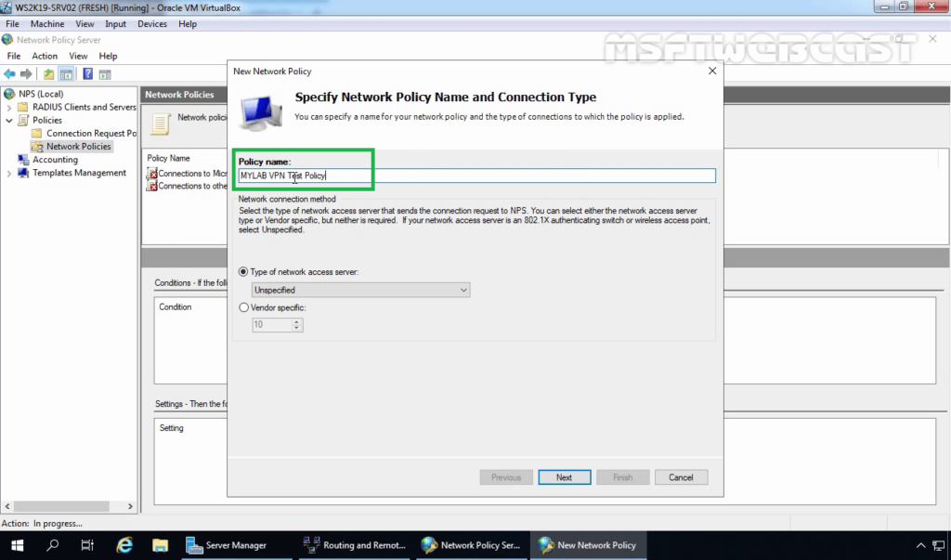Click the Up One Level folder icon
Screen dimensions: 951x560
[x=48, y=74]
